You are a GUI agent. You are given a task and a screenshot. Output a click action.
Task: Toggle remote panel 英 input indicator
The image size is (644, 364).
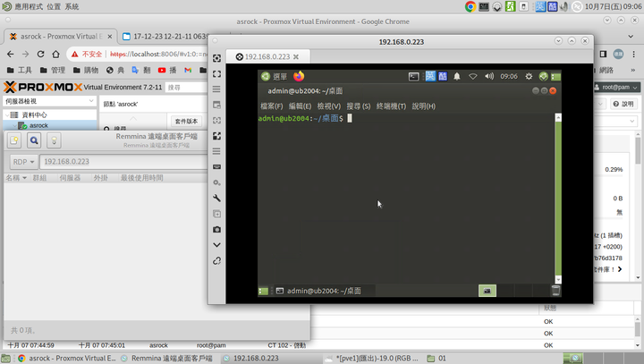pos(430,76)
